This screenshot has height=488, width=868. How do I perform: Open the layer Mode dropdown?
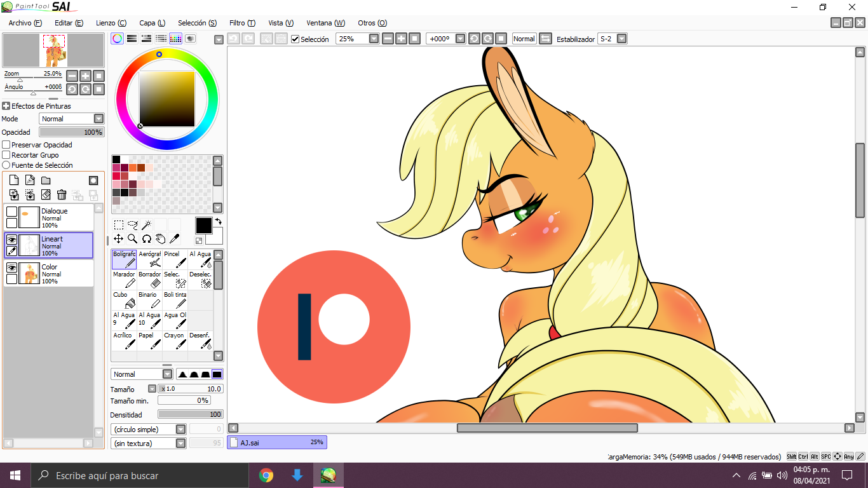(x=98, y=119)
